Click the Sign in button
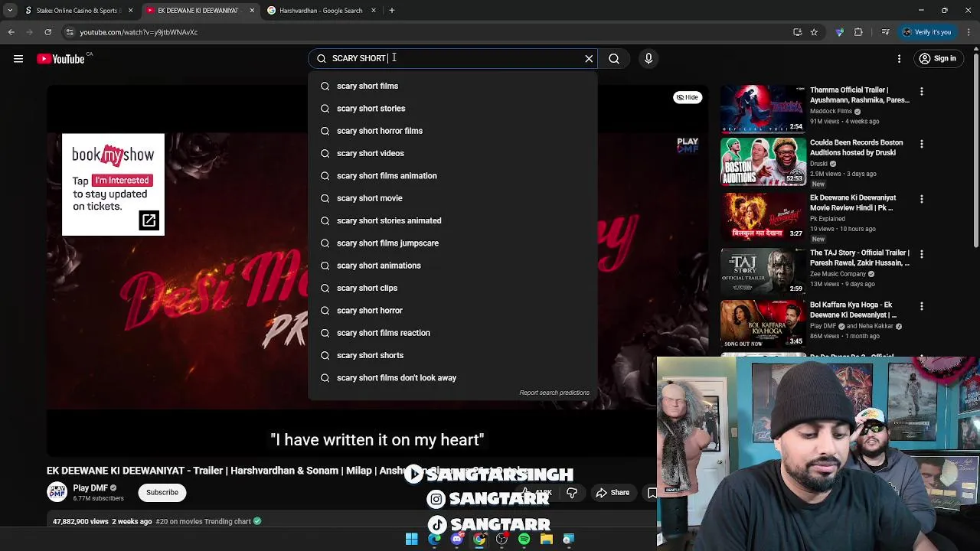 [938, 58]
